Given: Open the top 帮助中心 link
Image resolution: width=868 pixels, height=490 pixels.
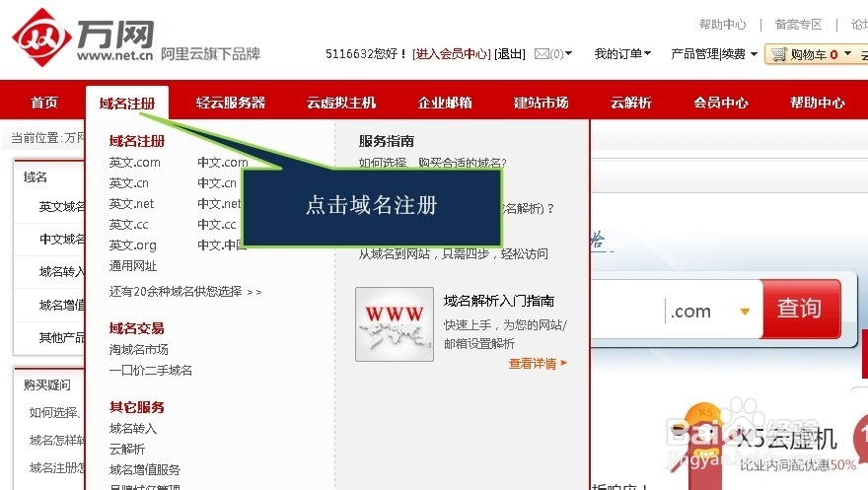Looking at the screenshot, I should (722, 25).
